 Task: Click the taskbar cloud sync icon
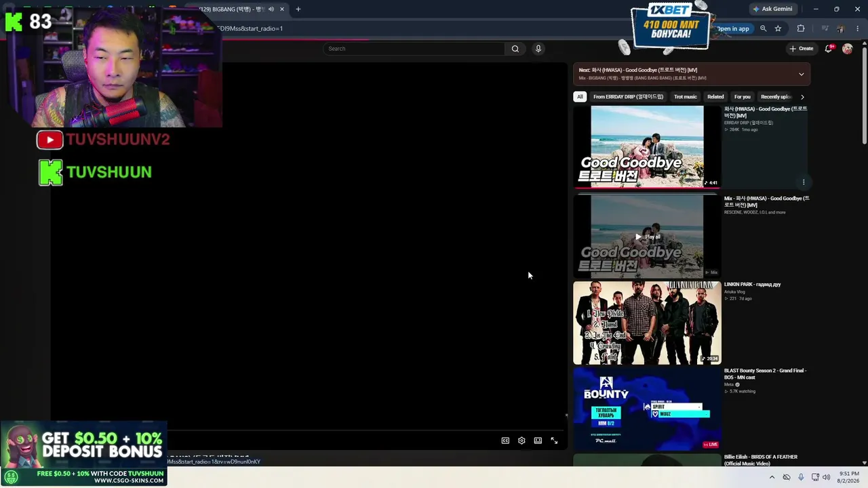(x=787, y=477)
